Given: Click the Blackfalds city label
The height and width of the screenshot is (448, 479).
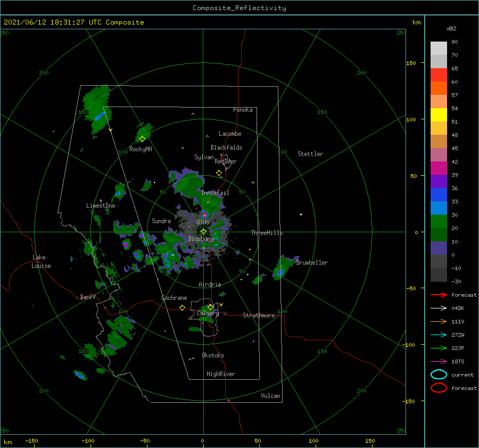Looking at the screenshot, I should 226,148.
